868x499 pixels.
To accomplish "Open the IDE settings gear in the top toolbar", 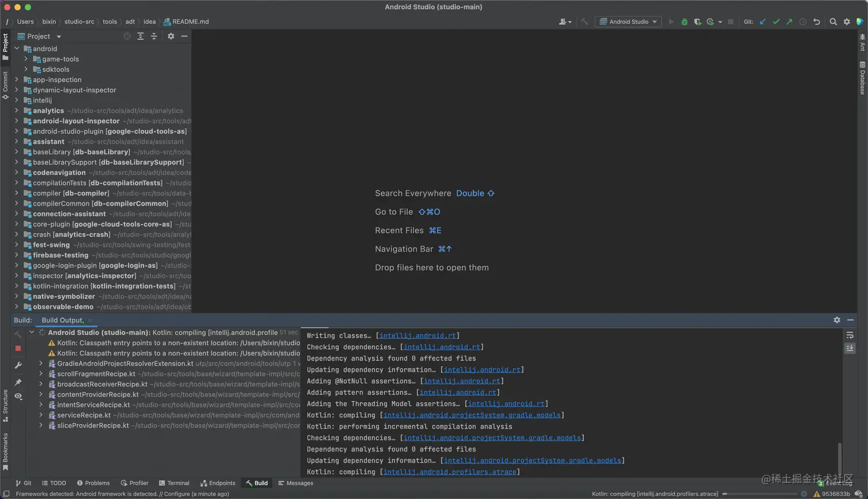I will (847, 22).
